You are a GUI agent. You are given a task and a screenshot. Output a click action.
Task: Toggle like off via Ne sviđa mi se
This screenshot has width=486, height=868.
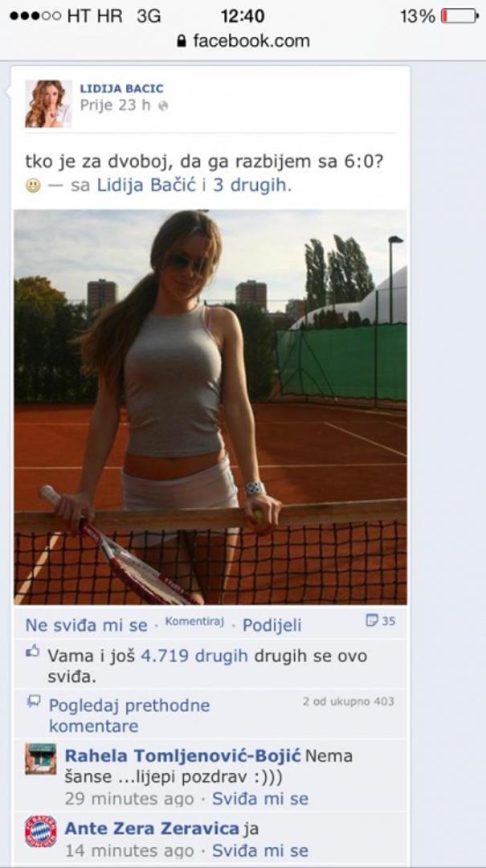tap(86, 625)
